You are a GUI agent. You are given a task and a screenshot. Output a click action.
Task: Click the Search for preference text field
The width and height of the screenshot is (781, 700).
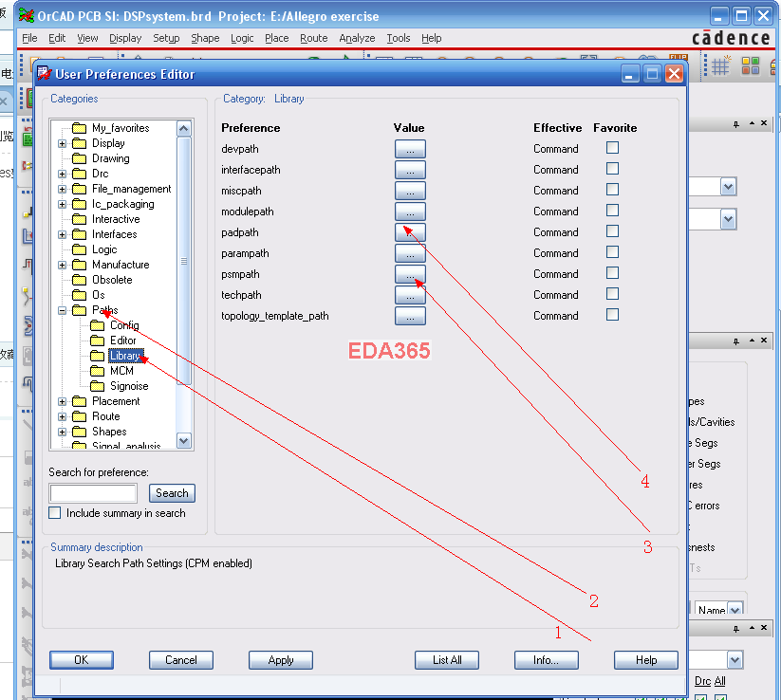(93, 493)
